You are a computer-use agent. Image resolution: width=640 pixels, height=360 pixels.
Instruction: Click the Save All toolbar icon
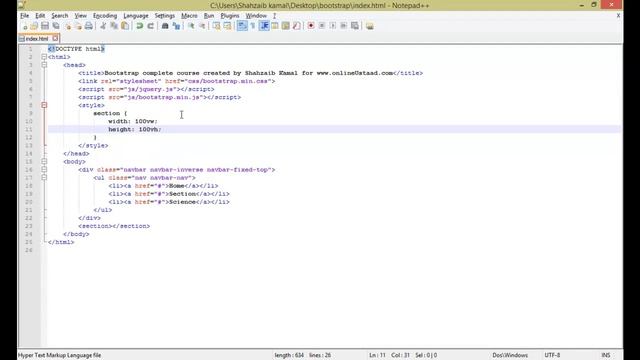(x=56, y=26)
